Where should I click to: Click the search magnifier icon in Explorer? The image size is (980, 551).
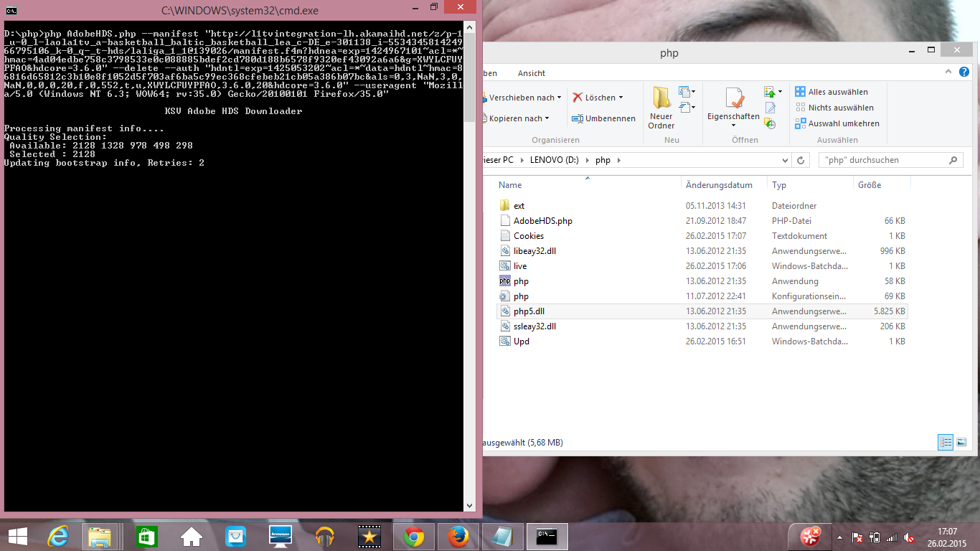point(953,160)
